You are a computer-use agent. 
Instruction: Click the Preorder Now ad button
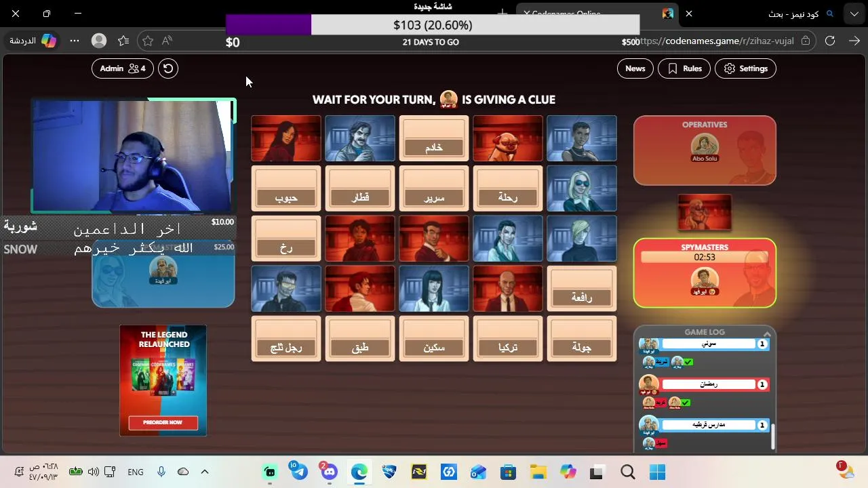[x=163, y=422]
